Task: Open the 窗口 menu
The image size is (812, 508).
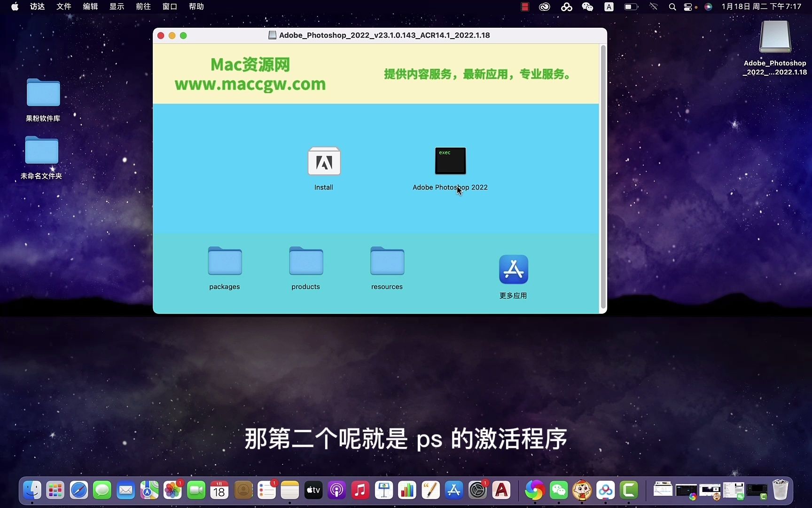Action: pos(170,7)
